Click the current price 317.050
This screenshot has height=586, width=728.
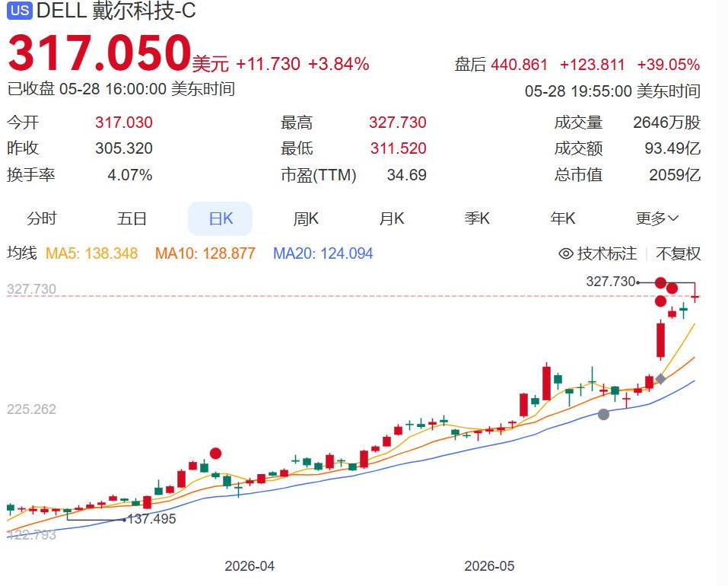(100, 52)
